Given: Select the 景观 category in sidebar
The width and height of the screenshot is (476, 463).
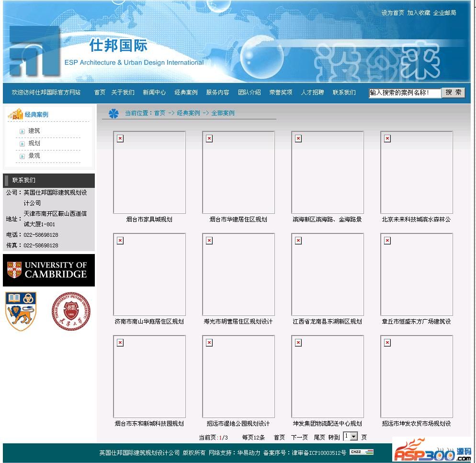Looking at the screenshot, I should 34,156.
